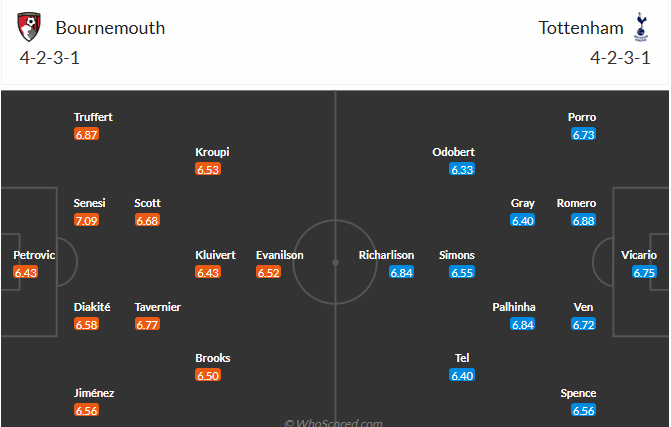Select Tavernier's player name

click(157, 307)
